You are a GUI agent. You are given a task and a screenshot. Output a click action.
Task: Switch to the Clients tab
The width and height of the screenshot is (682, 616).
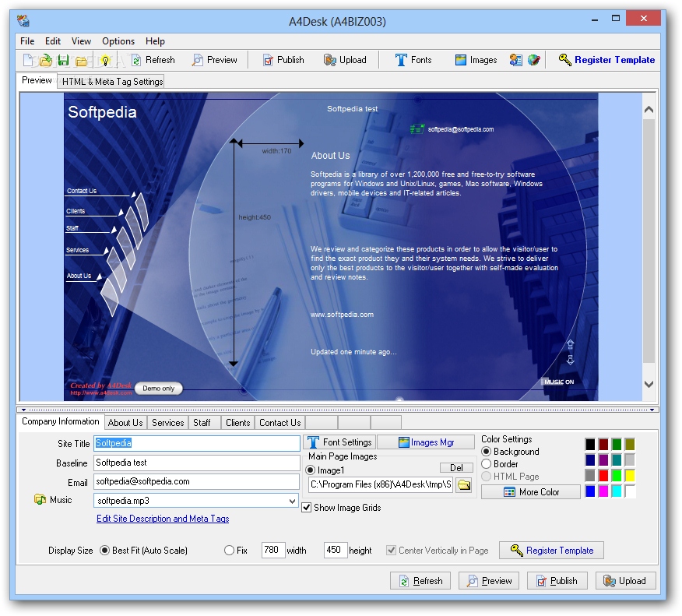coord(238,422)
